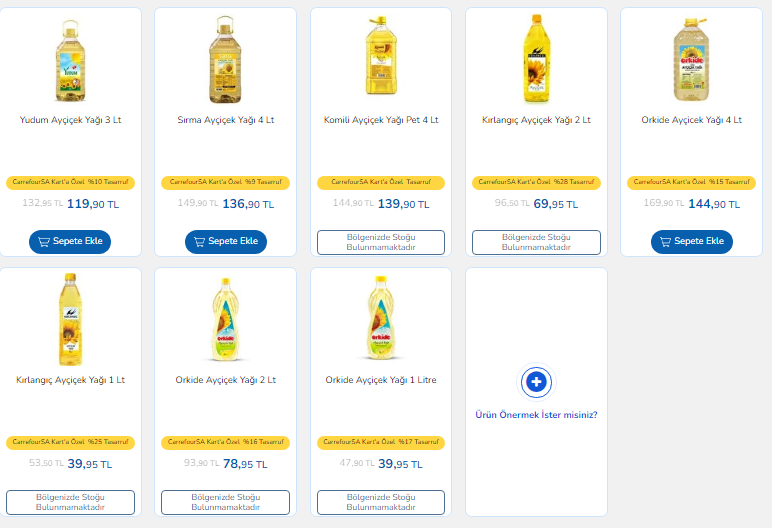Click the yellow %28 Tasarruf badge on Kırlangıç 2 Lt
This screenshot has height=528, width=772.
(536, 182)
